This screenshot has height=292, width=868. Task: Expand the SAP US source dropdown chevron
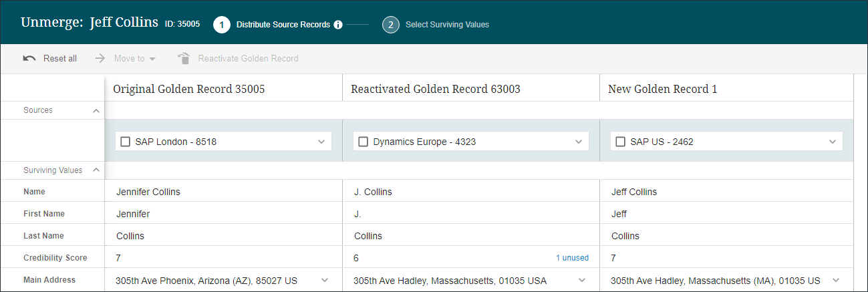coord(833,142)
